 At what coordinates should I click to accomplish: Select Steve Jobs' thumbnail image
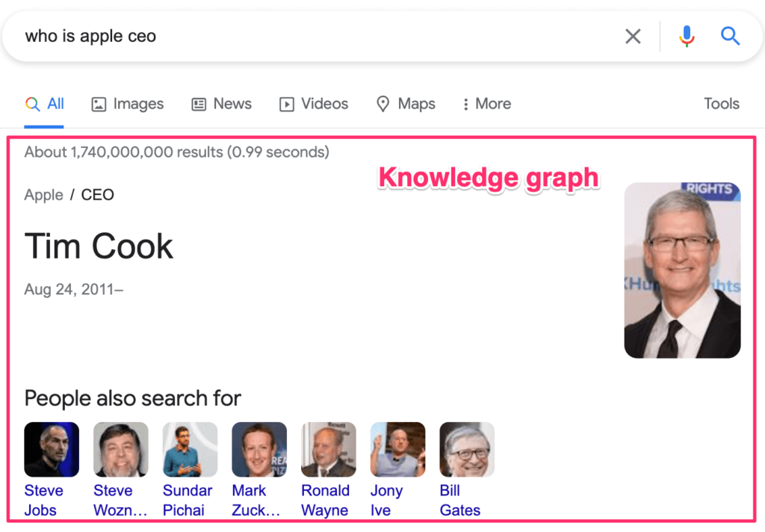point(51,448)
